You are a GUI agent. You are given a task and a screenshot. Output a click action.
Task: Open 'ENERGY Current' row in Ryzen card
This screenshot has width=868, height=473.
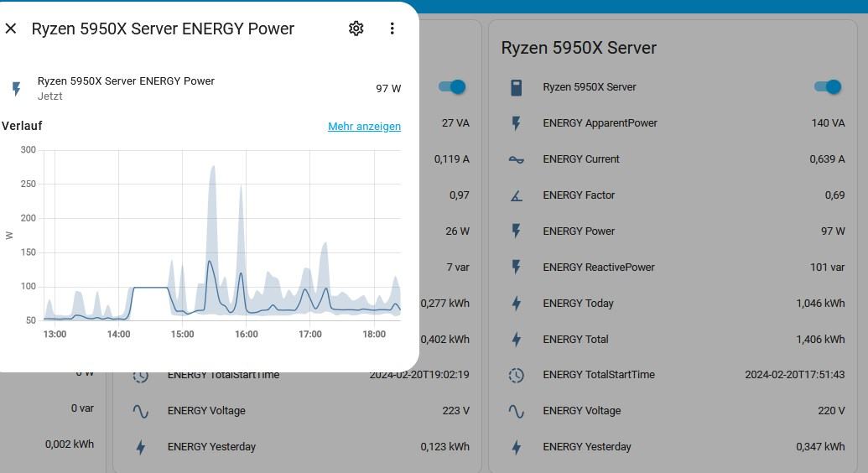[580, 159]
